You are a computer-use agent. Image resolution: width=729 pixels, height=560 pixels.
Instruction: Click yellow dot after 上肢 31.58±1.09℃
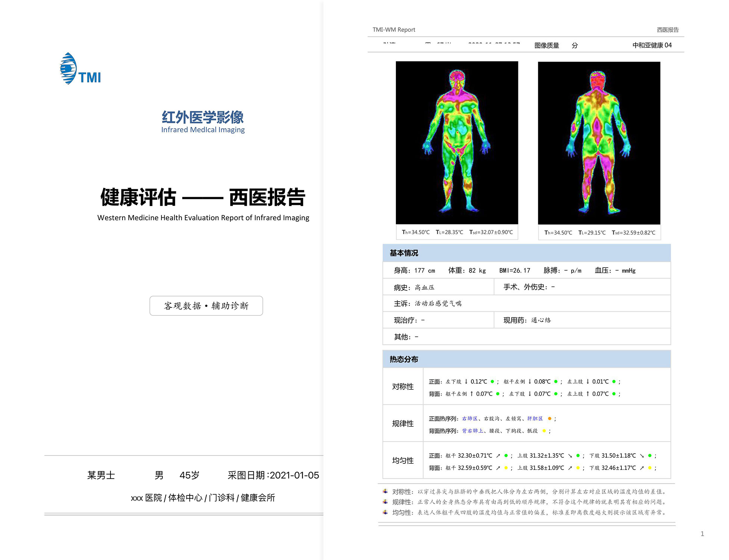pyautogui.click(x=578, y=468)
